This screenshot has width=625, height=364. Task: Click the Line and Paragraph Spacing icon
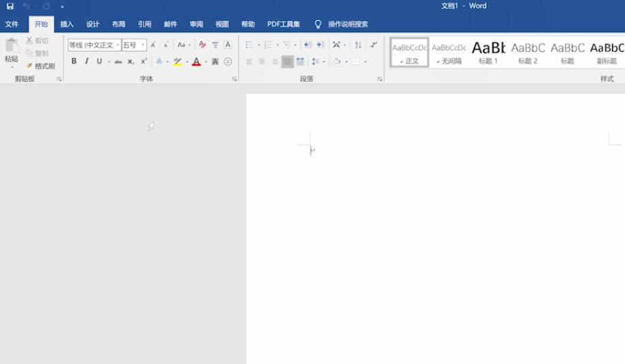tap(316, 61)
